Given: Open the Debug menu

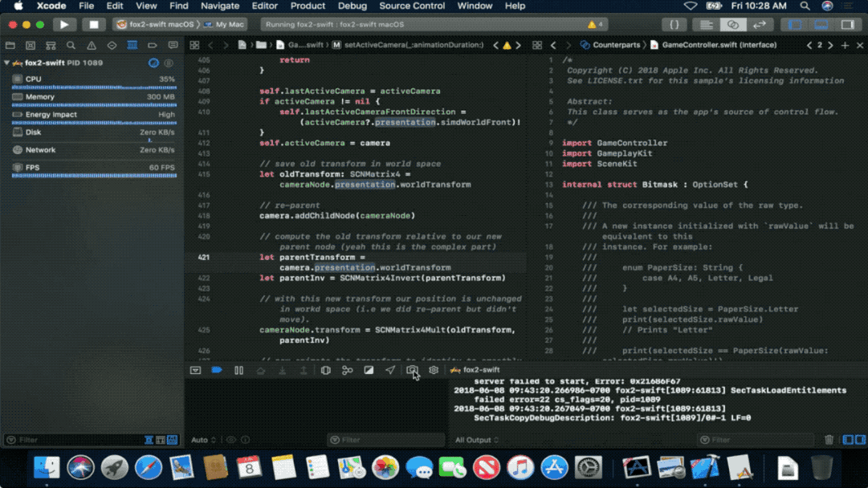Looking at the screenshot, I should 352,6.
